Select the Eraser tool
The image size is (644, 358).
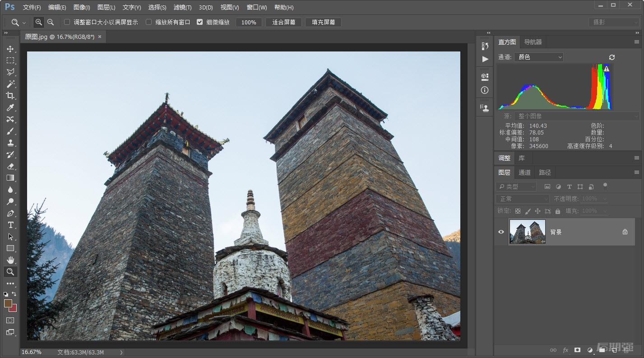tap(10, 166)
